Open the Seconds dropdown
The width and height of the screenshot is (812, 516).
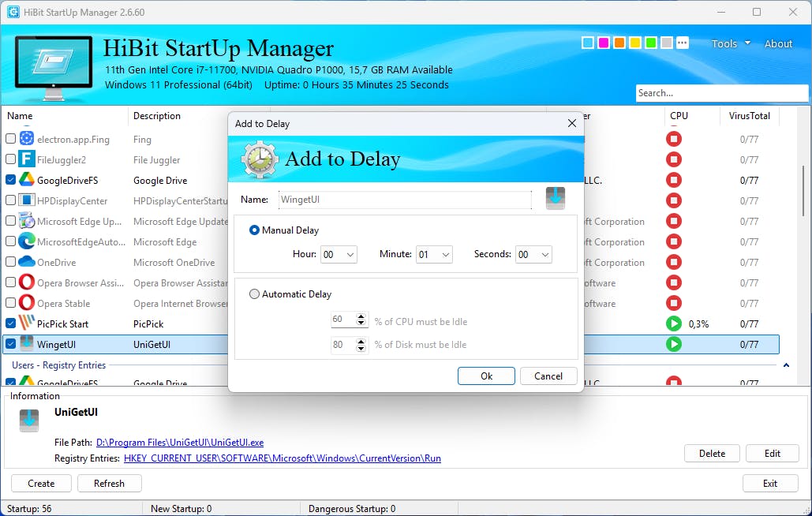pyautogui.click(x=533, y=254)
